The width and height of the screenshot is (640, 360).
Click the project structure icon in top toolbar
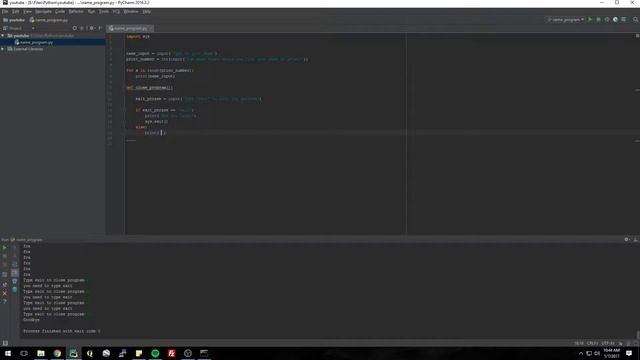[x=624, y=20]
